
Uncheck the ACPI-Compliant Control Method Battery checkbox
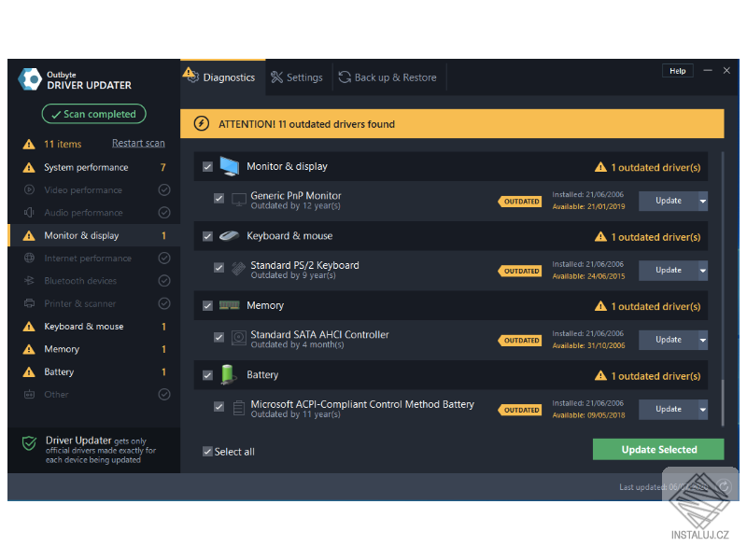(x=218, y=407)
